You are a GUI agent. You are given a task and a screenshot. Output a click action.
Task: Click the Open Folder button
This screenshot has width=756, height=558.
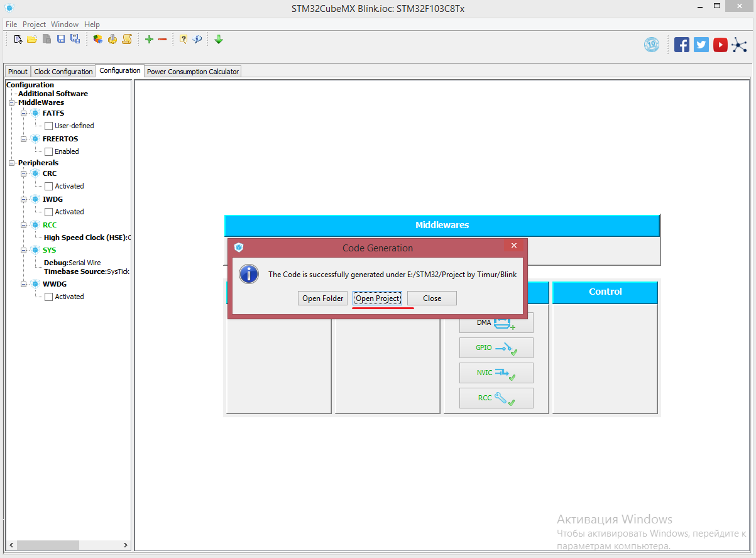coord(323,298)
